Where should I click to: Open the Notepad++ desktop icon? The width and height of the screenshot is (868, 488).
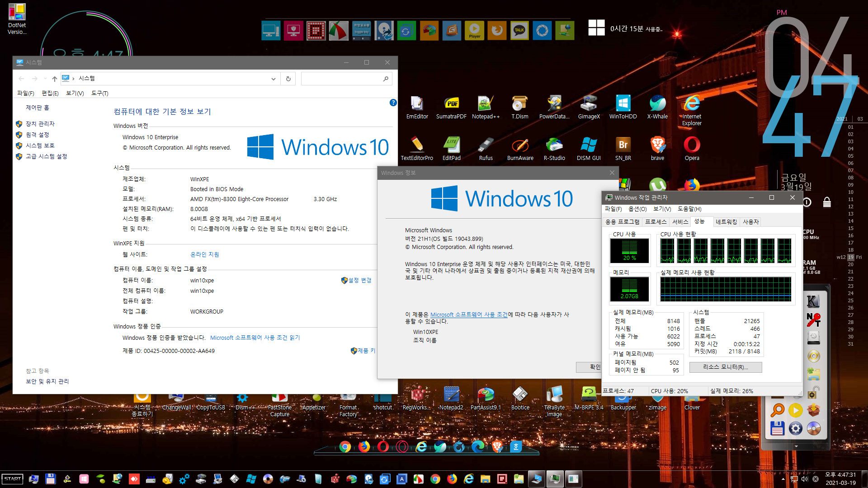[x=486, y=108]
